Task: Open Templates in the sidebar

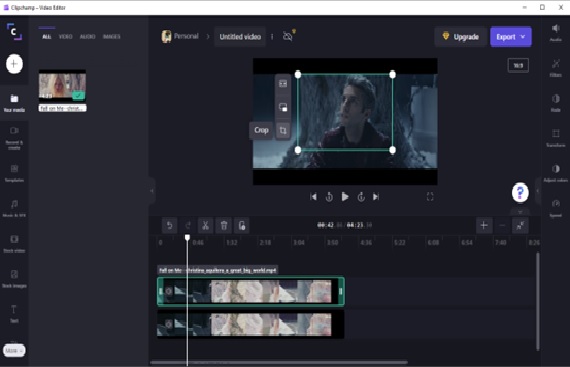Action: click(x=14, y=173)
